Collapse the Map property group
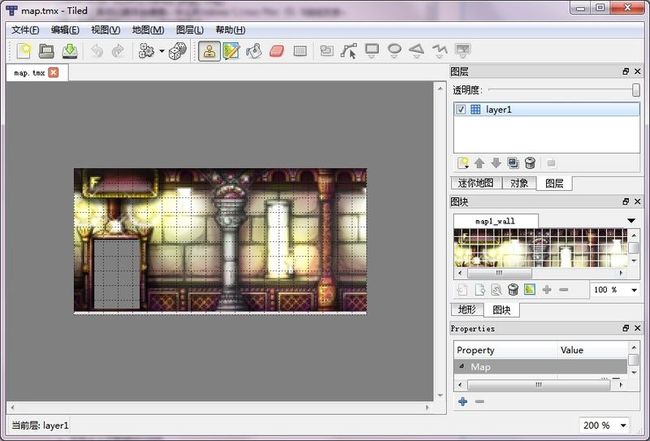 click(x=462, y=366)
